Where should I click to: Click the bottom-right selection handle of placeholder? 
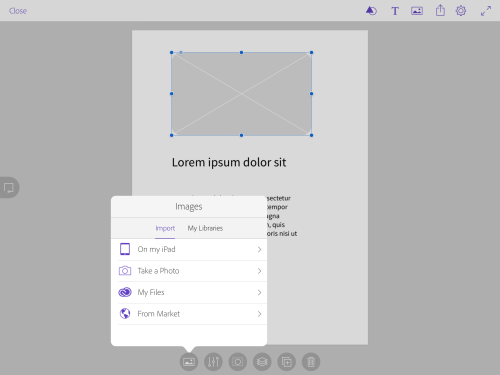[x=312, y=135]
